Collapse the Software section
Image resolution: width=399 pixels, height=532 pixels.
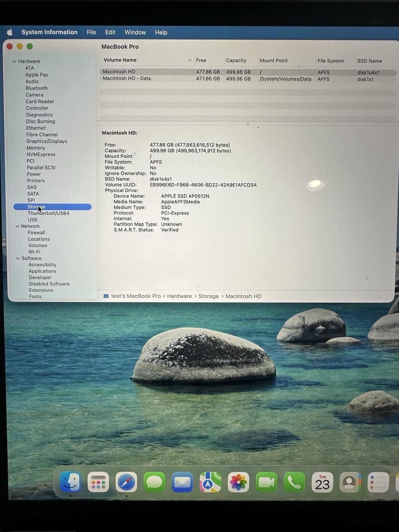(18, 258)
